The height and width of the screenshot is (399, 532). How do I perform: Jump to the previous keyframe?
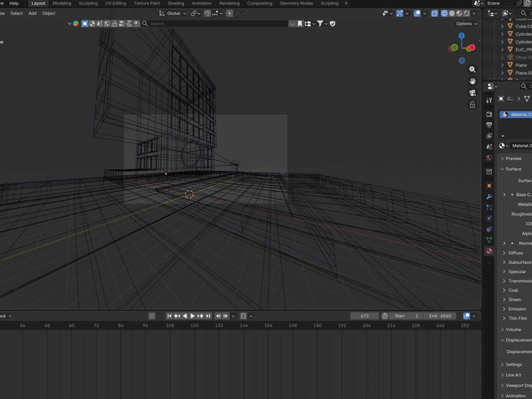[x=177, y=316]
